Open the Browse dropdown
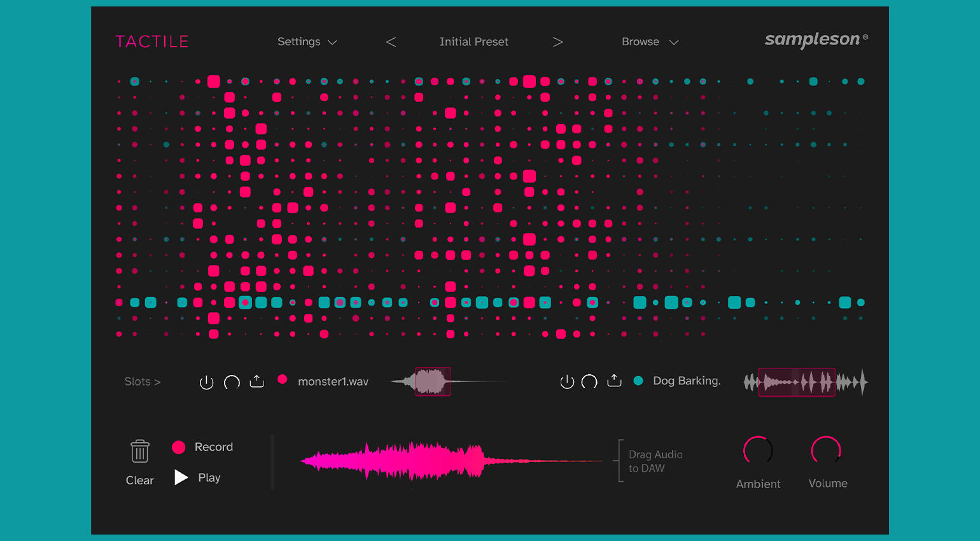The image size is (980, 541). tap(650, 42)
